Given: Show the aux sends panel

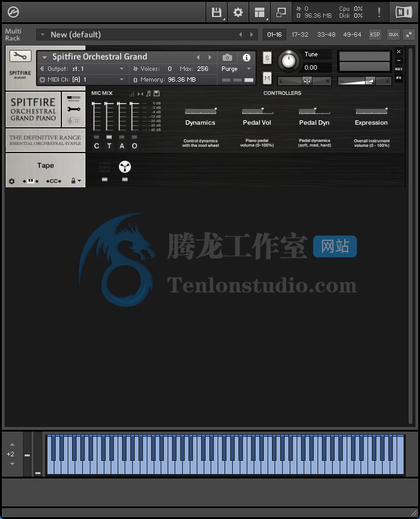Looking at the screenshot, I should (x=393, y=34).
